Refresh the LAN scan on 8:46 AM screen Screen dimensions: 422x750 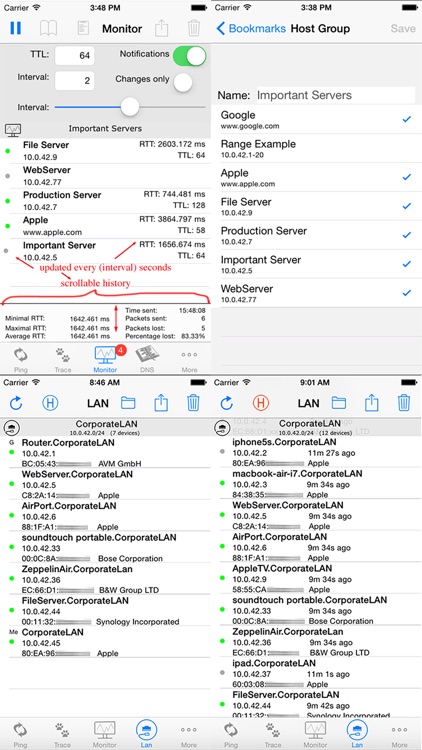tap(16, 403)
